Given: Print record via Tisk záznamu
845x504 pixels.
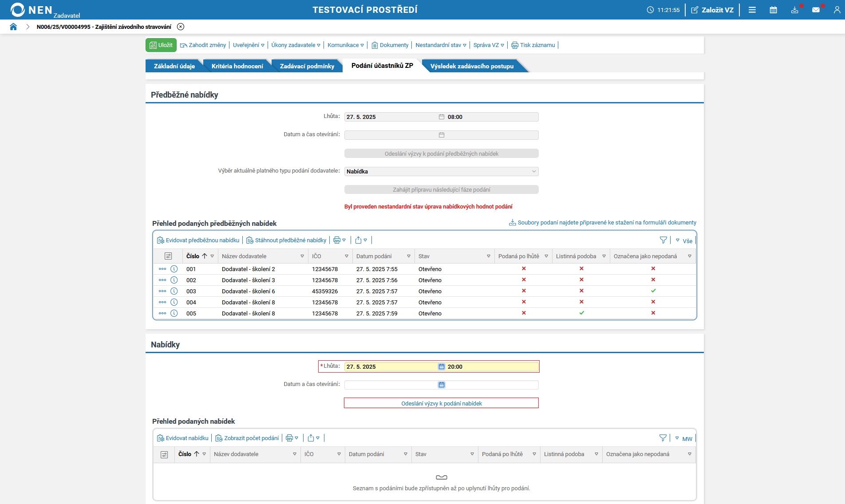Looking at the screenshot, I should (533, 45).
